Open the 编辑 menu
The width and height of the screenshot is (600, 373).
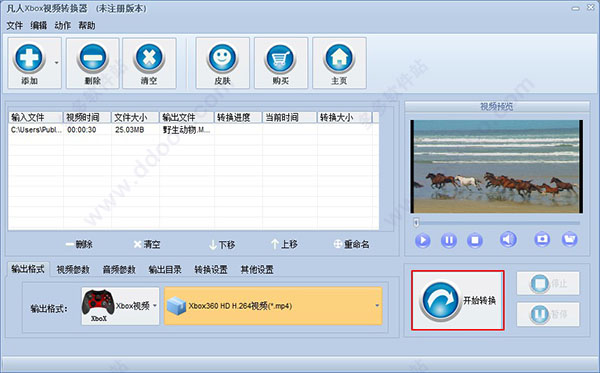click(x=39, y=26)
